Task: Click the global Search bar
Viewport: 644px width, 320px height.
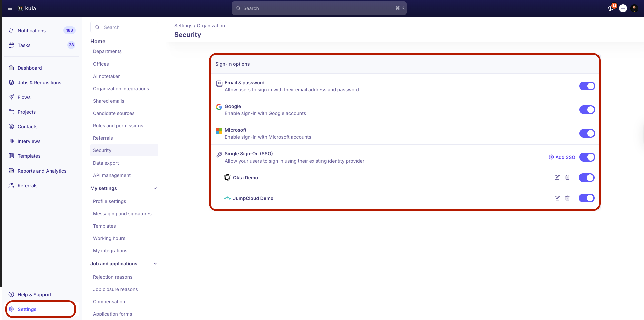Action: [319, 8]
